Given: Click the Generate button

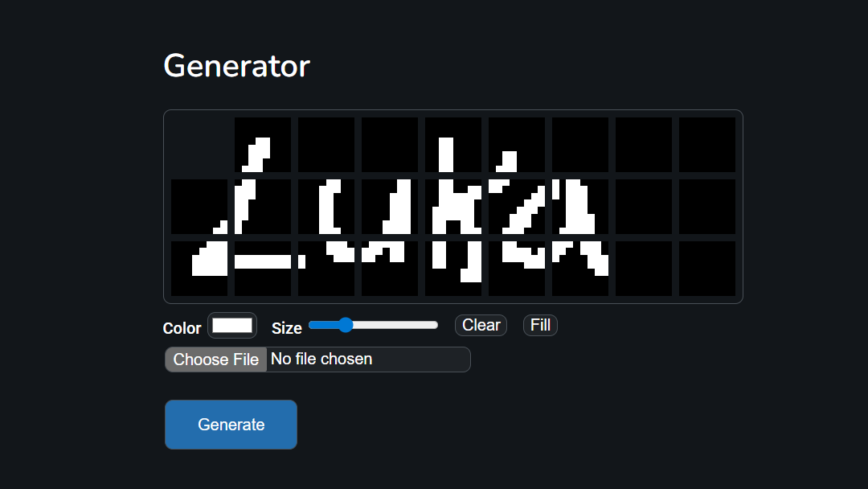Looking at the screenshot, I should (231, 425).
